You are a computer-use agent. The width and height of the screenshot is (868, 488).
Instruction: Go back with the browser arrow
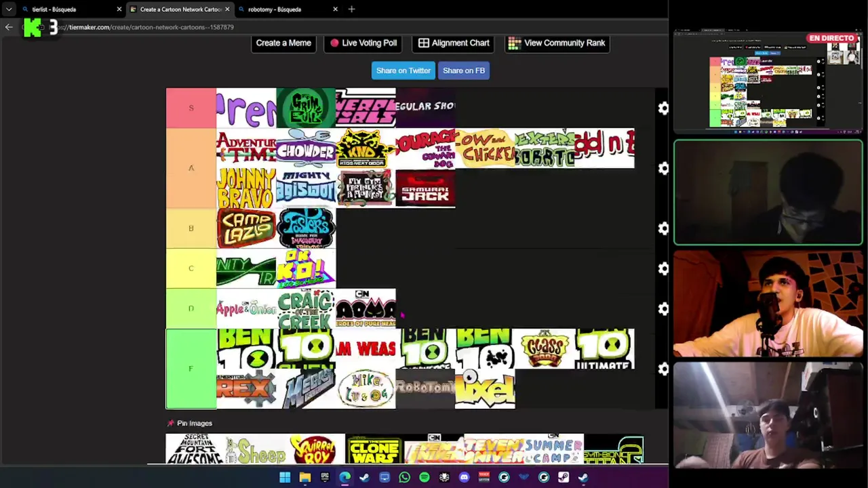coord(9,27)
